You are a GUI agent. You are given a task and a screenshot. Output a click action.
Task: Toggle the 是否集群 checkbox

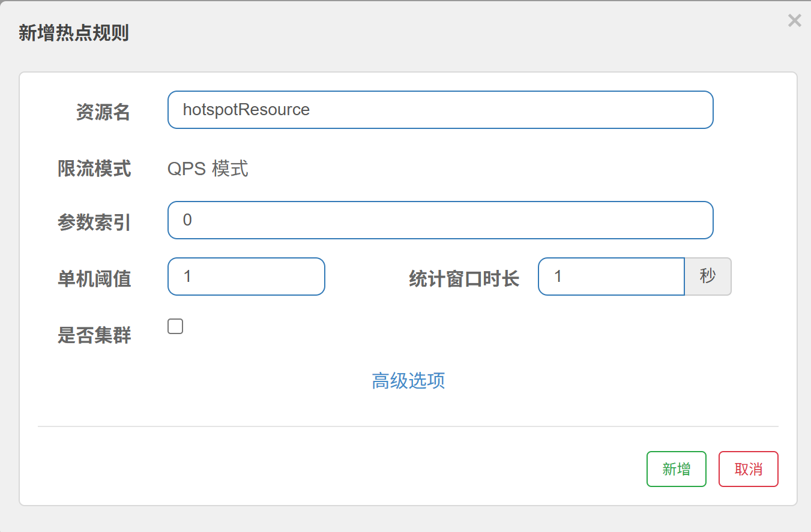tap(175, 326)
